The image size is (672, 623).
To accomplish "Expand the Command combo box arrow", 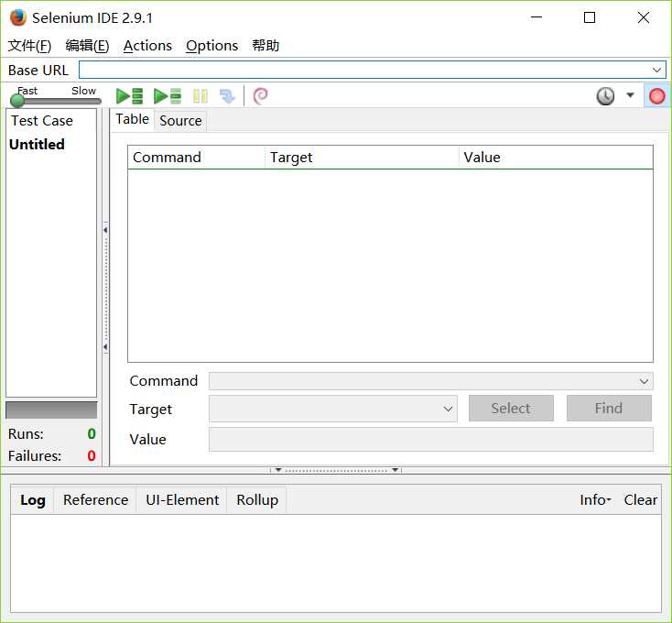I will 644,381.
